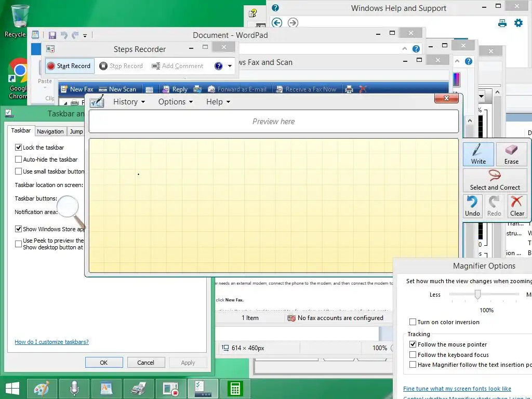Click New Fax in Fax and Scan toolbar
Screen dimensions: 532x399
point(77,89)
